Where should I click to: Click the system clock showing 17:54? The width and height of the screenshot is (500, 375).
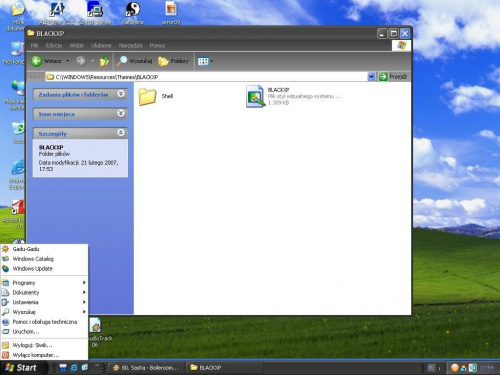click(486, 368)
